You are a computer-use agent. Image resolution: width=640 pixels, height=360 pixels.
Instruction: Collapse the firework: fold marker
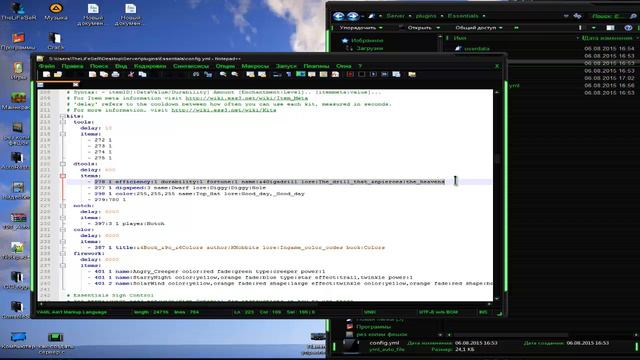coord(63,253)
